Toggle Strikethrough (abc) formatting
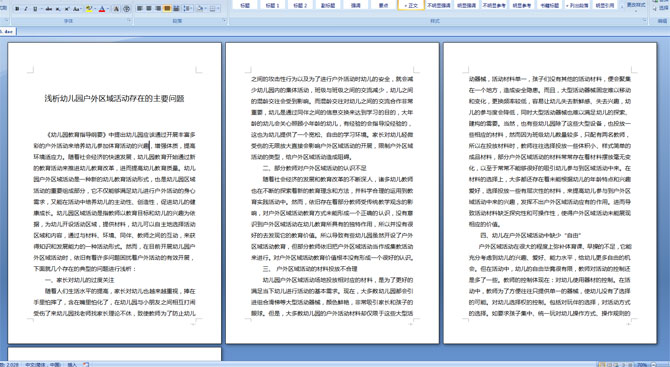Viewport: 670px width, 367px height. click(x=49, y=9)
